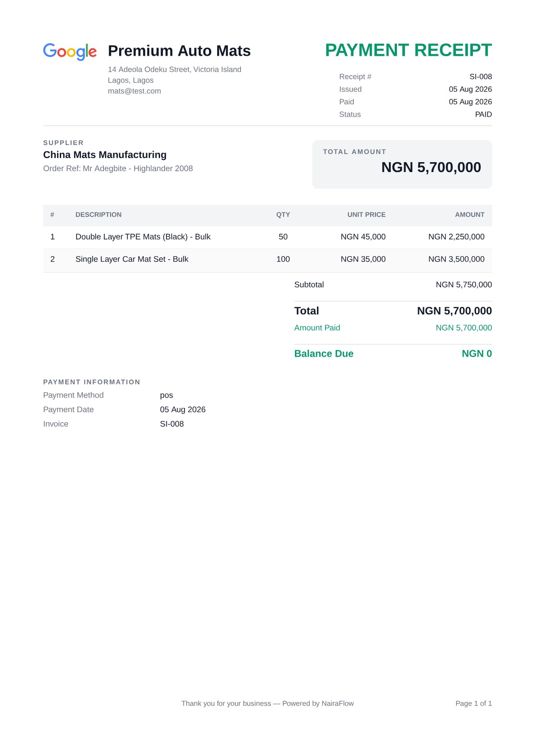Click the Amount Paid green label

coord(317,328)
